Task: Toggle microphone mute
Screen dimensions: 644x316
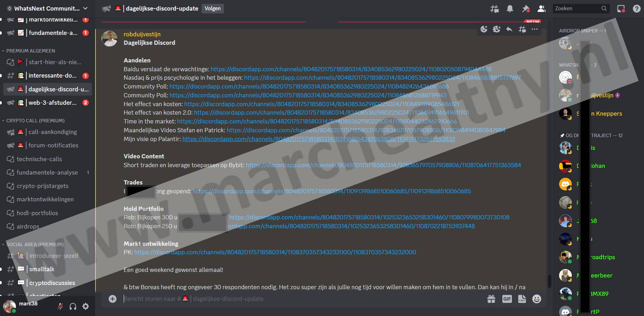Action: [x=60, y=306]
